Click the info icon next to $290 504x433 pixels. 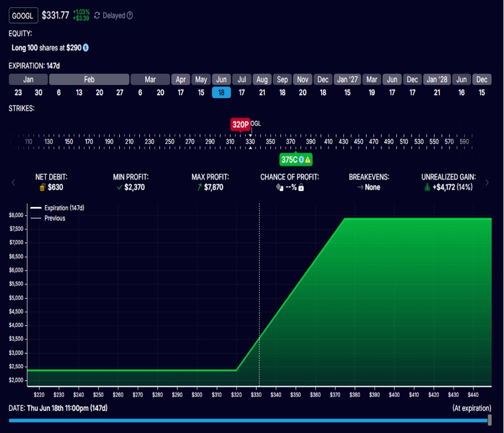coord(86,48)
